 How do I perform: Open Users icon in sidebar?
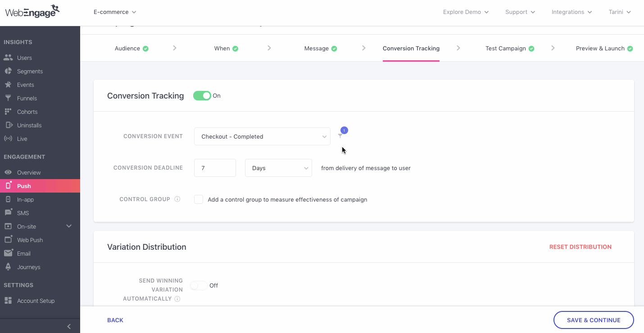tap(8, 58)
